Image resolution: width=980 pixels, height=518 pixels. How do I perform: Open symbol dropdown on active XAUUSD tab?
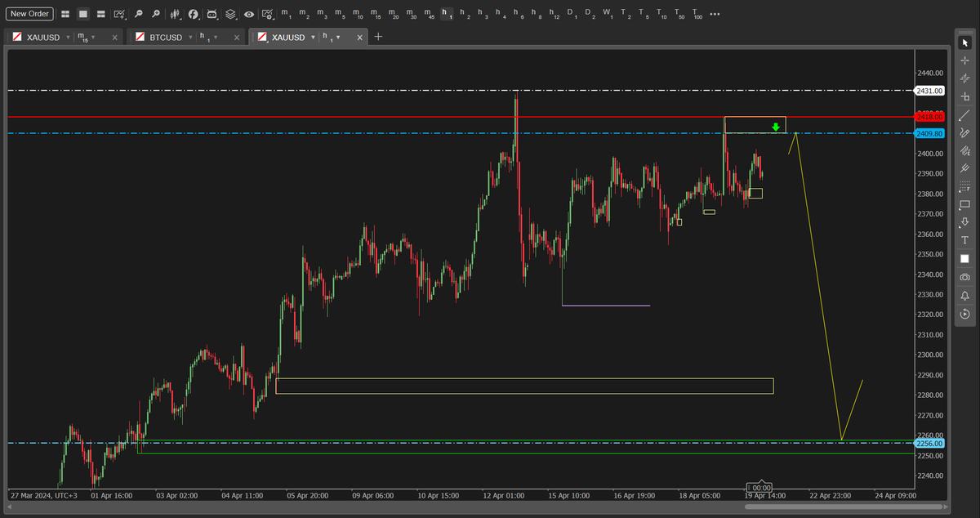coord(312,38)
